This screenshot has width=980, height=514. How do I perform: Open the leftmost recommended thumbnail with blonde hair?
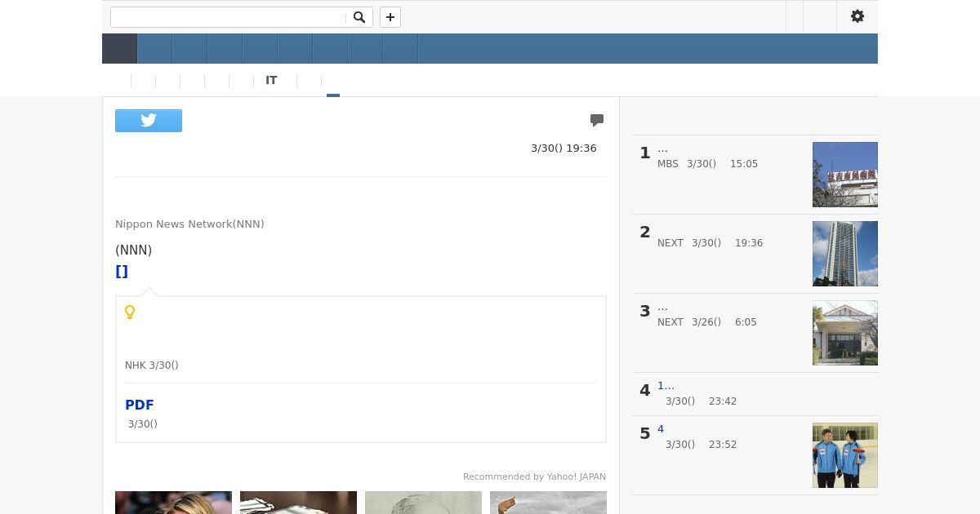pyautogui.click(x=173, y=503)
